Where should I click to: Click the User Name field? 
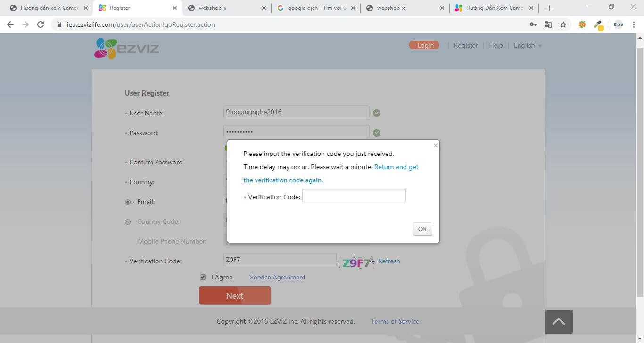point(296,112)
